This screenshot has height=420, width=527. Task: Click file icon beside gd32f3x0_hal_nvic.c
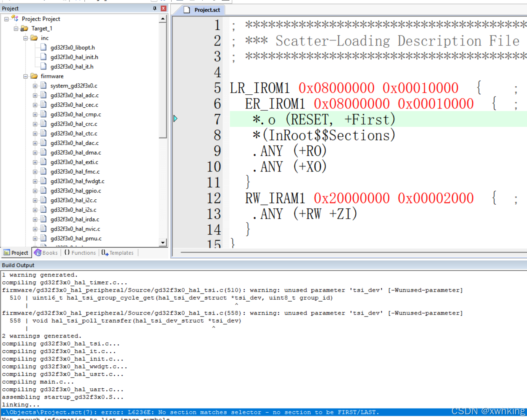(44, 229)
